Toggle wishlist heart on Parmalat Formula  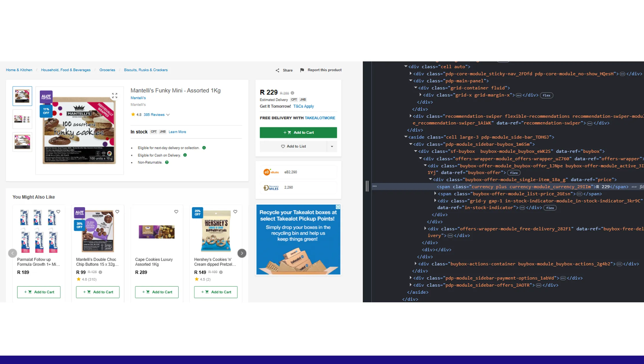[58, 212]
